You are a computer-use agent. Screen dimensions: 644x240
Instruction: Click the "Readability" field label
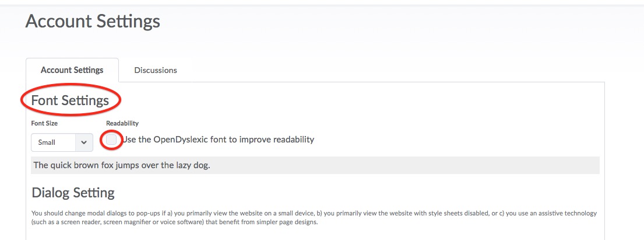122,123
